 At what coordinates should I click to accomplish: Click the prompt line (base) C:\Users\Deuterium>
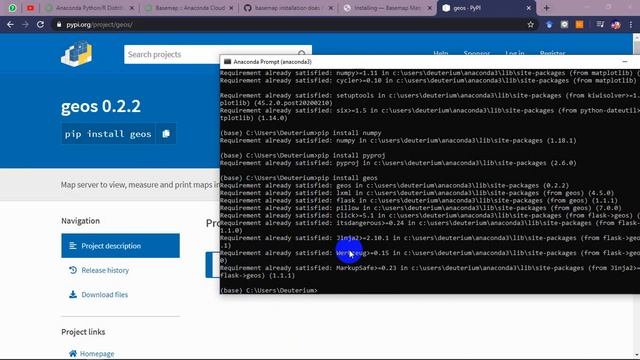(x=269, y=290)
